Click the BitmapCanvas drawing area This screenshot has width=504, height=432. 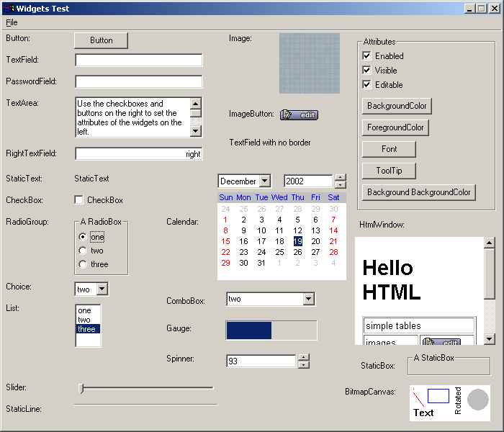pyautogui.click(x=450, y=402)
